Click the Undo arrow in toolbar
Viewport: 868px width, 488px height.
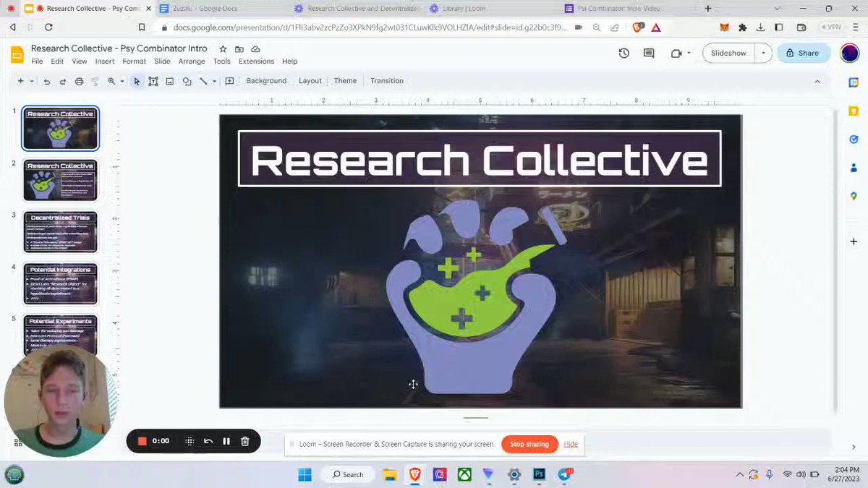[47, 81]
